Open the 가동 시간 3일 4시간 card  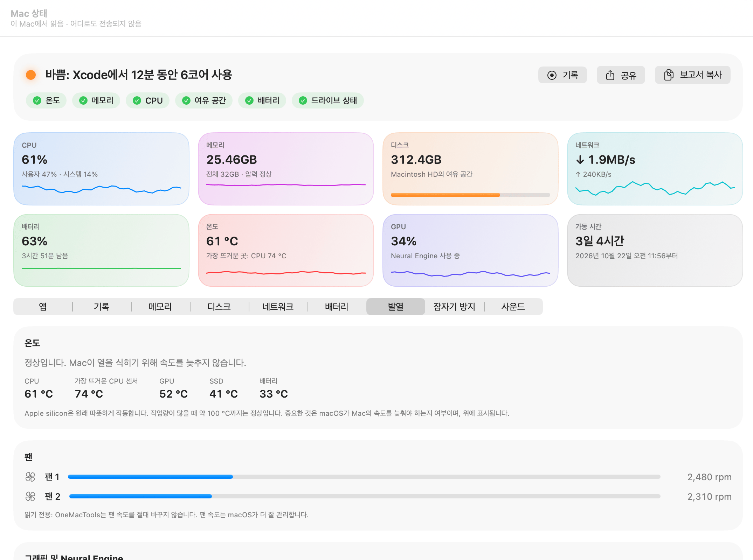(x=655, y=250)
